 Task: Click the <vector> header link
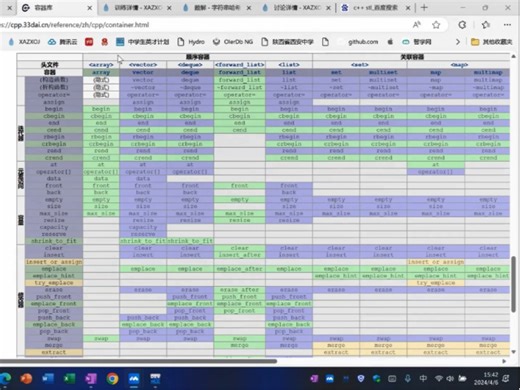pyautogui.click(x=143, y=65)
